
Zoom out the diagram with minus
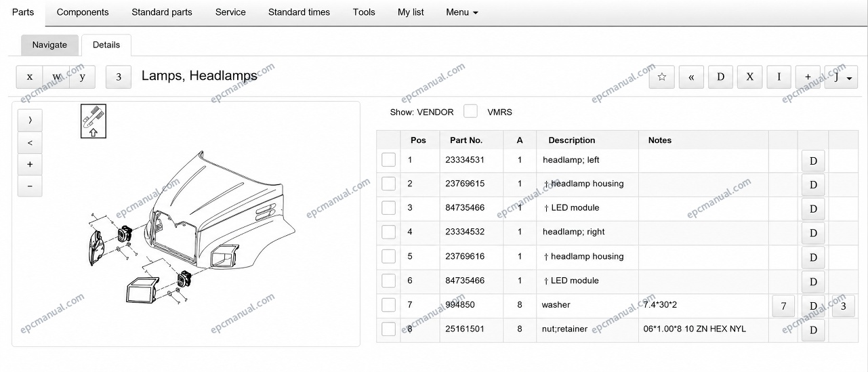pos(30,186)
